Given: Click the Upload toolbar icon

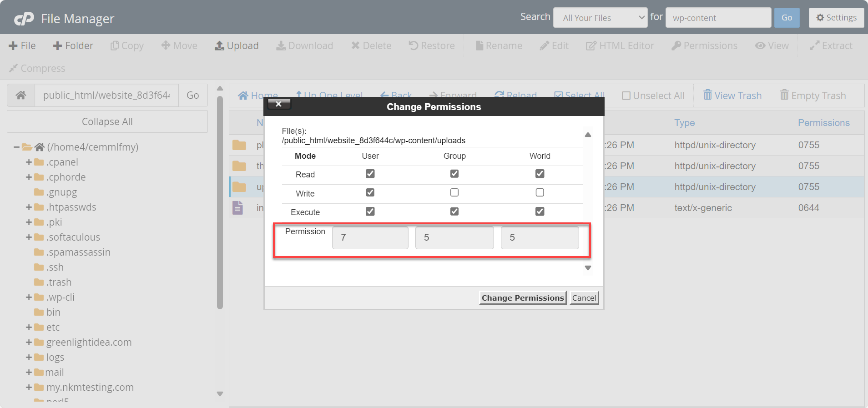Looking at the screenshot, I should tap(220, 46).
